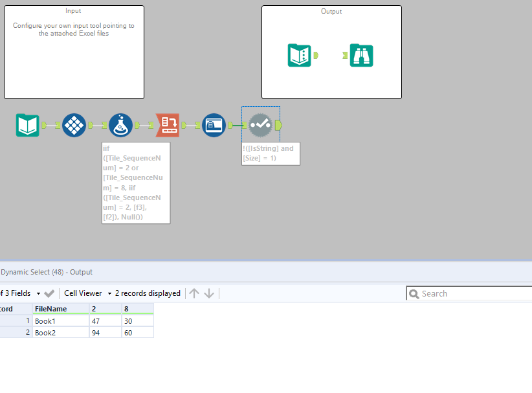Select the gray Dynamic Select tool
Screen dimensions: 532x393
click(x=260, y=125)
